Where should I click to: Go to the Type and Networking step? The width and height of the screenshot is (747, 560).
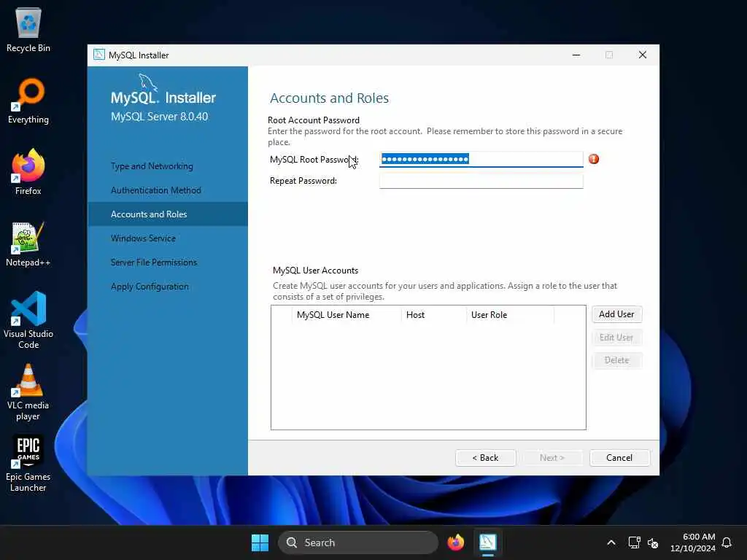(152, 166)
